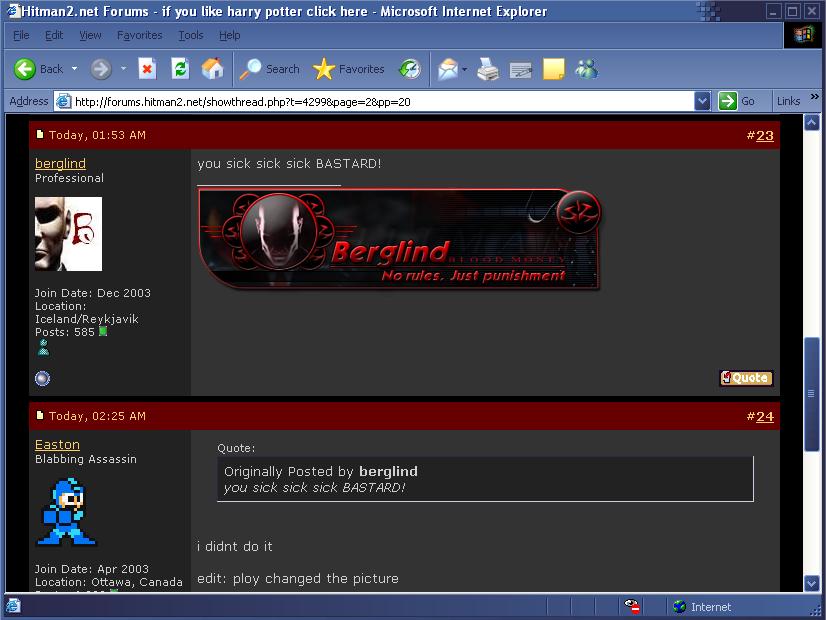Click the Links toolbar label
The height and width of the screenshot is (620, 826).
tap(788, 101)
